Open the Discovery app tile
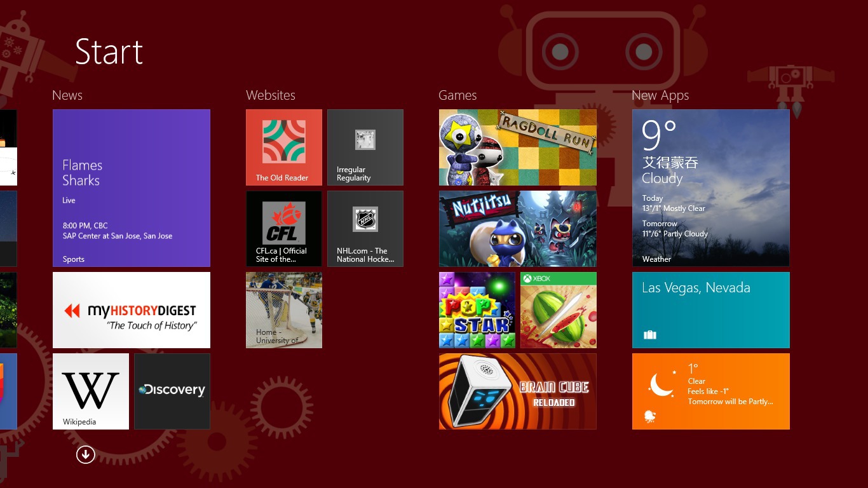This screenshot has height=488, width=868. click(172, 391)
